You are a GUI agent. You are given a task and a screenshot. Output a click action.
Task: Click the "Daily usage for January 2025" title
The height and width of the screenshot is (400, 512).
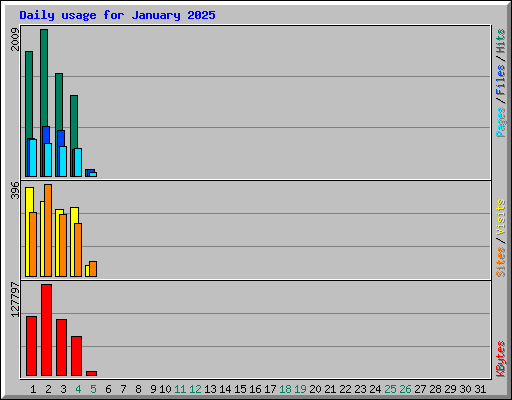tap(117, 15)
